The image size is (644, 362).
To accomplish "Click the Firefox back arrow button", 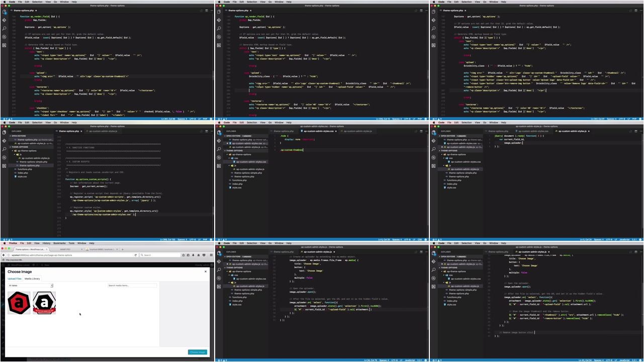I will (x=4, y=255).
